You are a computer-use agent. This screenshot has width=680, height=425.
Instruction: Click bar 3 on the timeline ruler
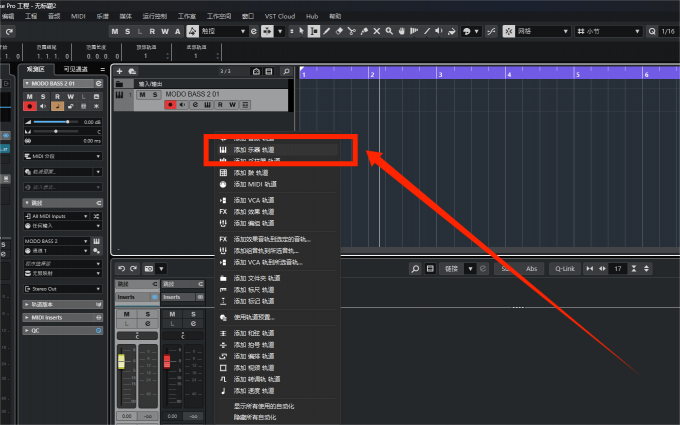pos(440,75)
